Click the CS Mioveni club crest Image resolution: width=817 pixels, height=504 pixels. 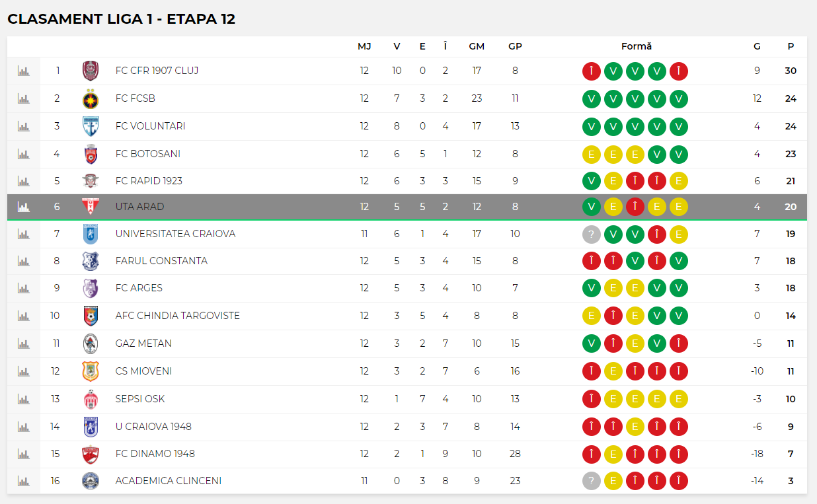91,371
